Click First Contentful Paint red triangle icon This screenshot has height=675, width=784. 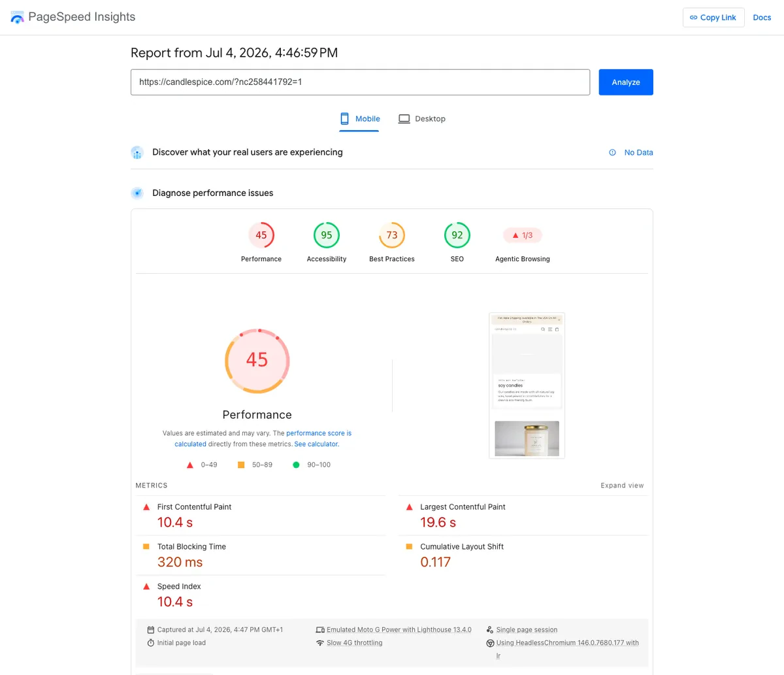(146, 507)
